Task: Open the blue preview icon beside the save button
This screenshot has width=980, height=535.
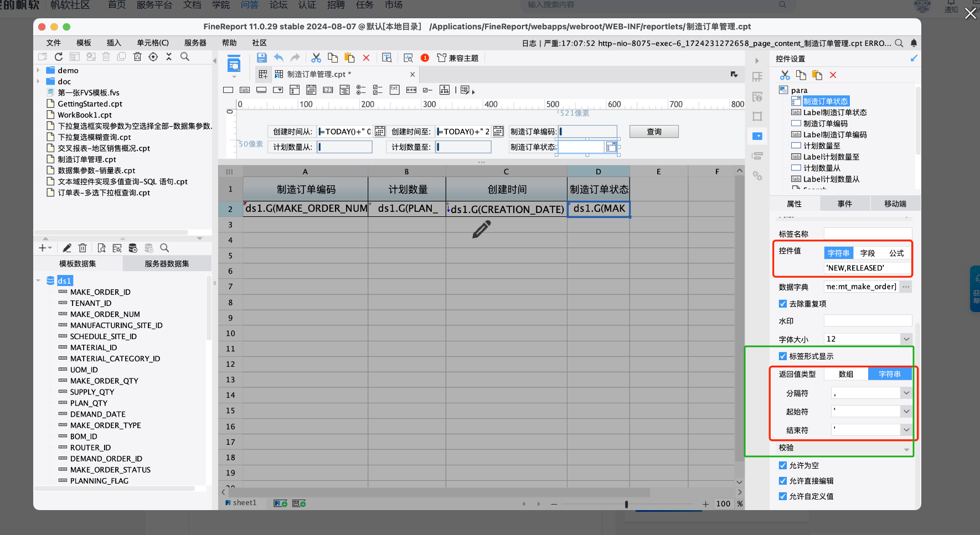Action: pyautogui.click(x=234, y=65)
